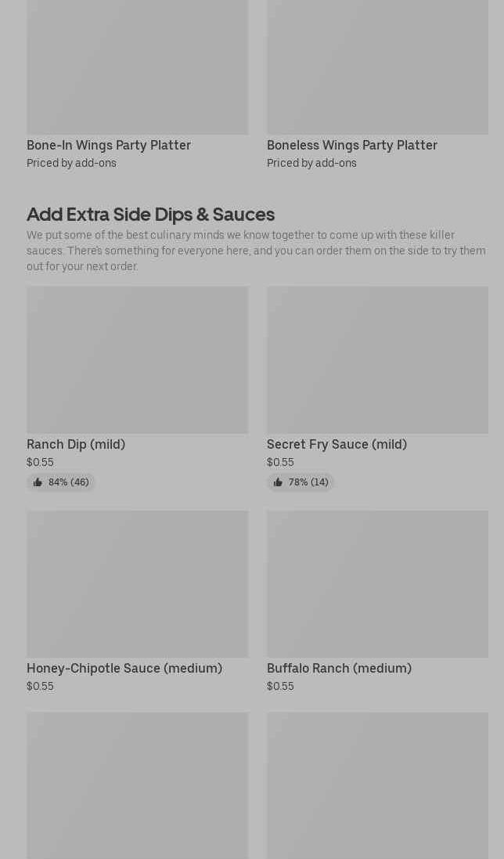
Task: Choose the Honey-Chipotle Sauce (medium) title
Action: [124, 668]
